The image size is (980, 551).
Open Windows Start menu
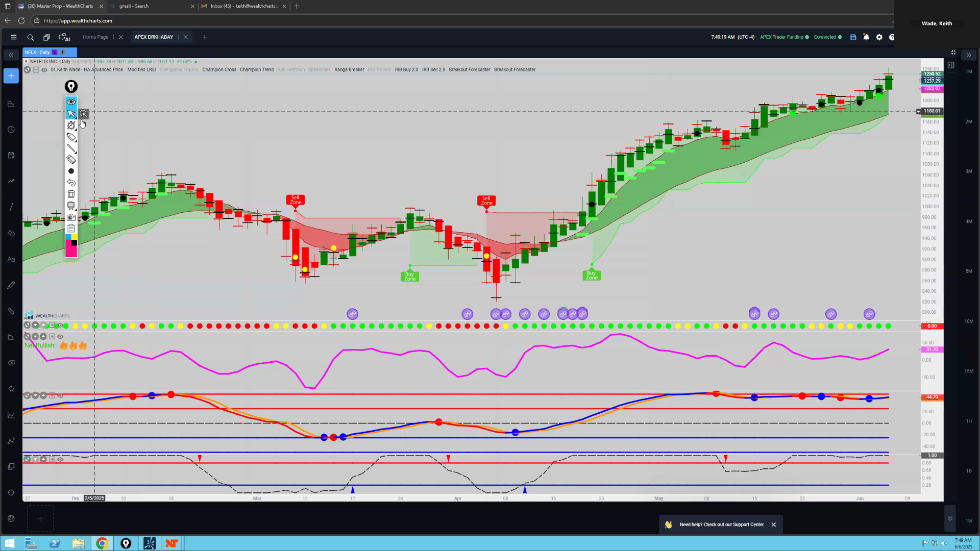9,543
